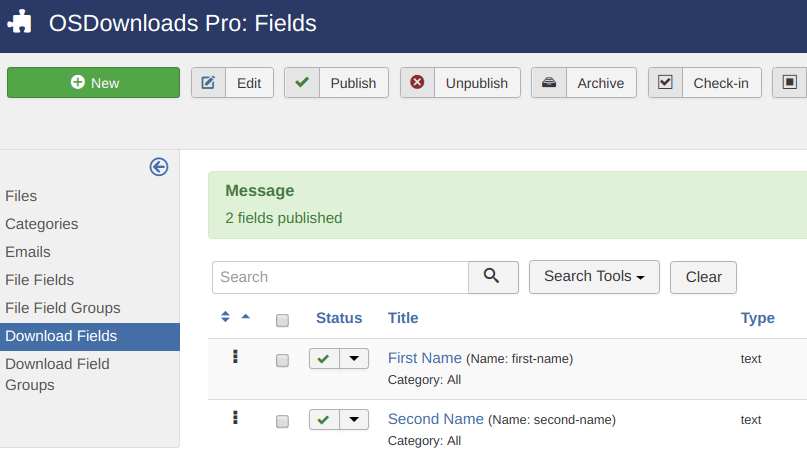Click the 'text' type in Second Name row
The height and width of the screenshot is (456, 807).
coord(750,420)
